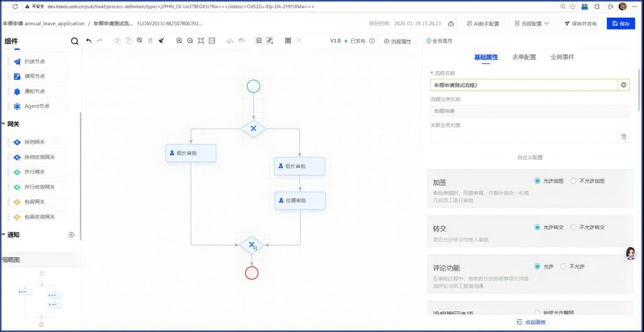This screenshot has height=332, width=644.
Task: Select the 不允许转交 radio option
Action: pyautogui.click(x=573, y=227)
